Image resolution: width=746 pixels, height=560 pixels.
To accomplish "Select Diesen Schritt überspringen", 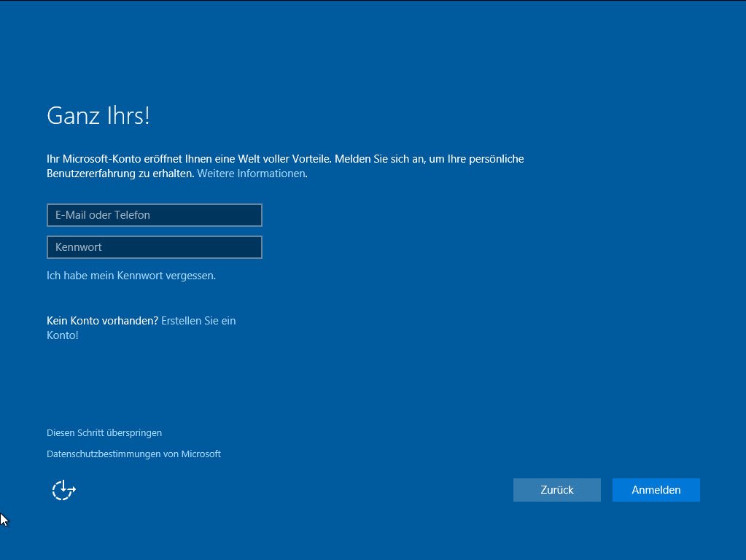I will [104, 433].
